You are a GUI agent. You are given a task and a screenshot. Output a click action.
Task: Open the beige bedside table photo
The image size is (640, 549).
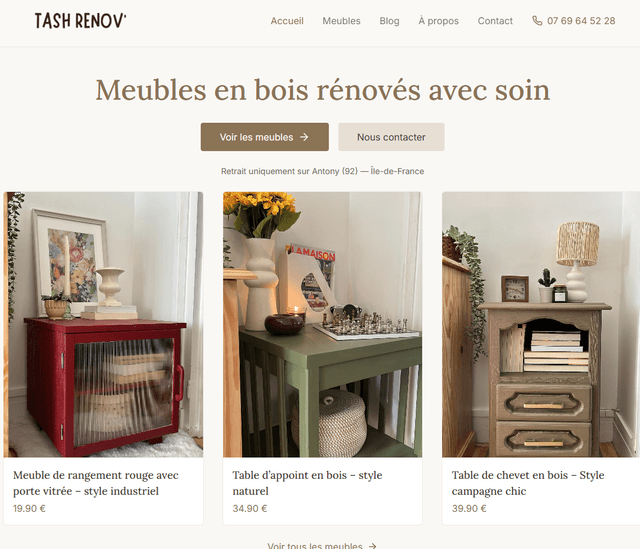tap(541, 325)
